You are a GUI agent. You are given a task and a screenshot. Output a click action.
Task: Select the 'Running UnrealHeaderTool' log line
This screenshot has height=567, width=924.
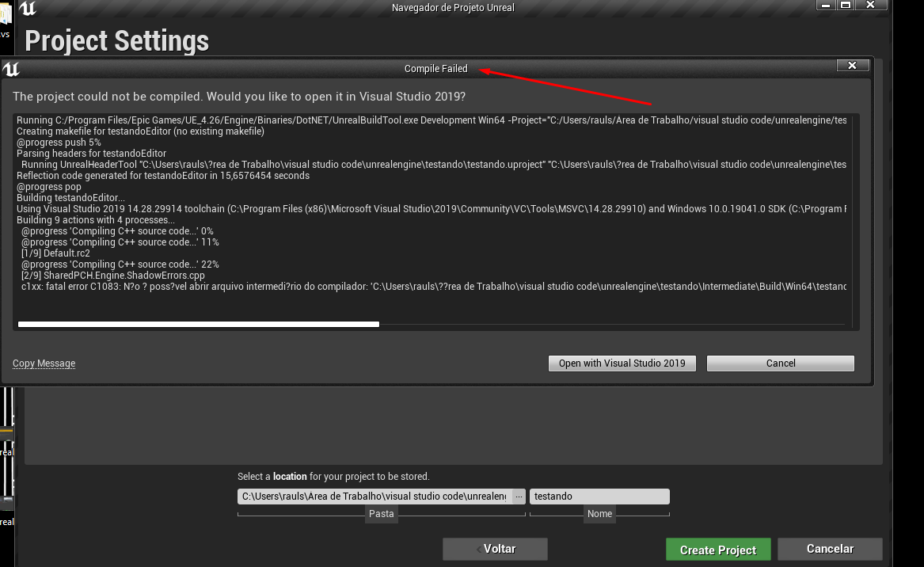coord(434,165)
